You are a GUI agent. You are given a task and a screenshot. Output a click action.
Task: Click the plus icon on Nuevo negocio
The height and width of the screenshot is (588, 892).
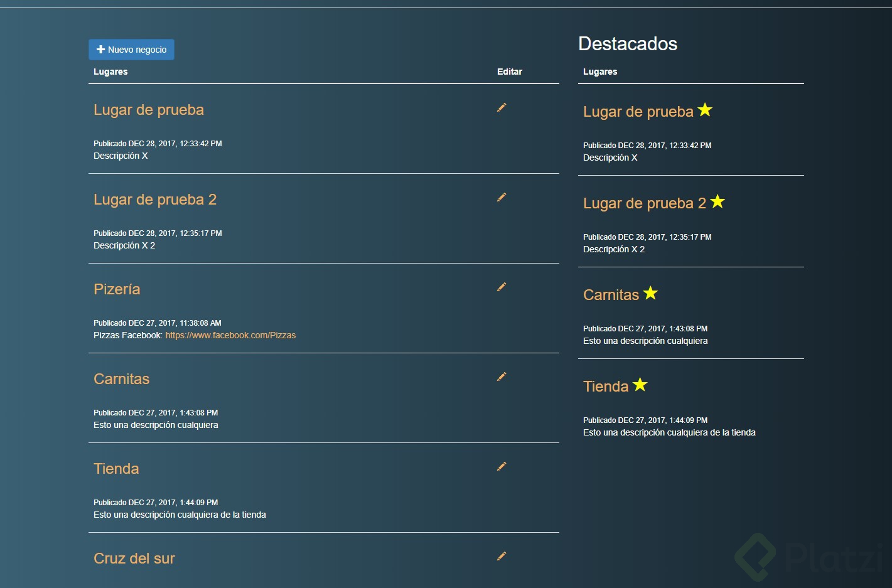click(100, 49)
